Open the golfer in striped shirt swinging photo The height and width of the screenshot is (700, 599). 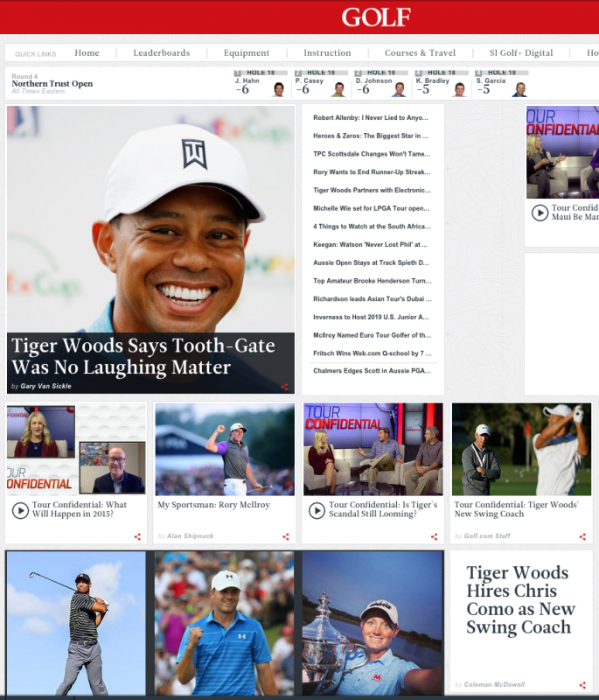(76, 623)
